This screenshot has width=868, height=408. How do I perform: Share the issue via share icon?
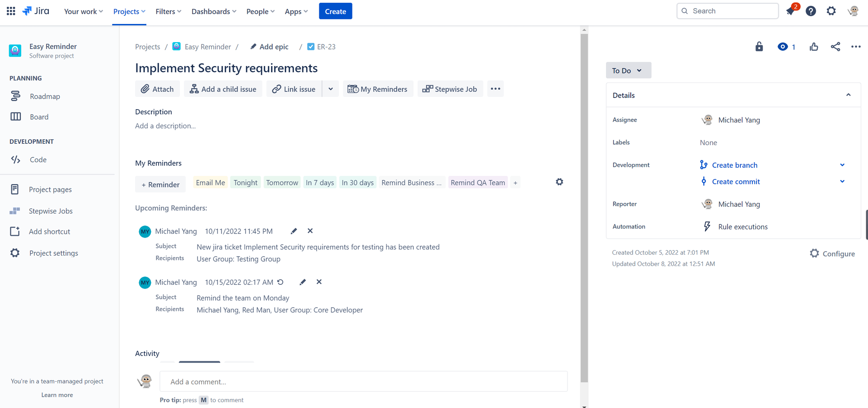click(835, 47)
